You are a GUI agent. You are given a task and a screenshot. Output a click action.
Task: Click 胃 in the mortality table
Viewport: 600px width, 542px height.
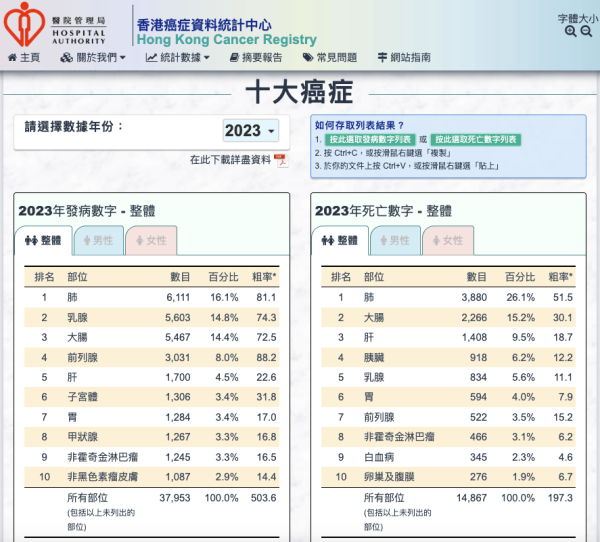[x=369, y=397]
